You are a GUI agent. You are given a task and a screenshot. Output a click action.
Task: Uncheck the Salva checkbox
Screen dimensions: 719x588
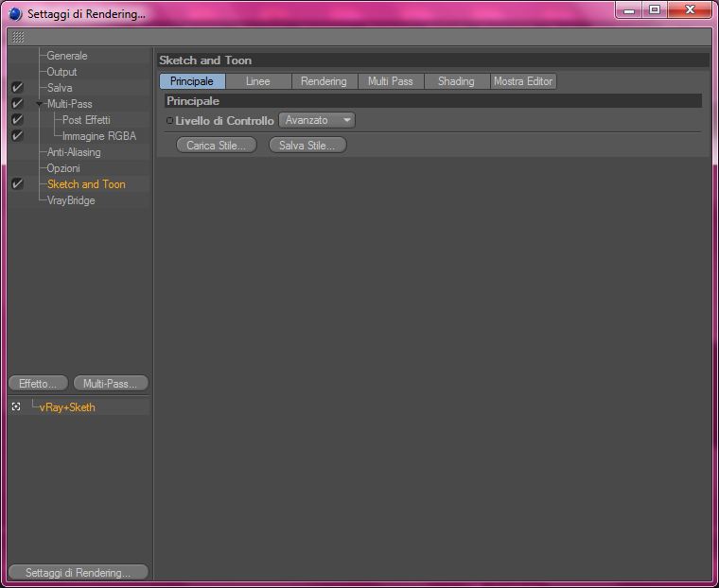[17, 88]
